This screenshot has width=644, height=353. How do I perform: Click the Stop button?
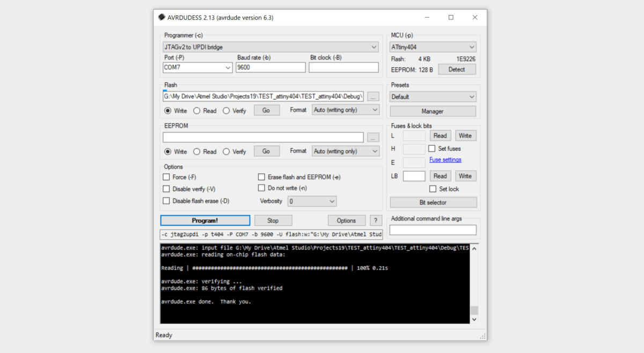(x=273, y=220)
